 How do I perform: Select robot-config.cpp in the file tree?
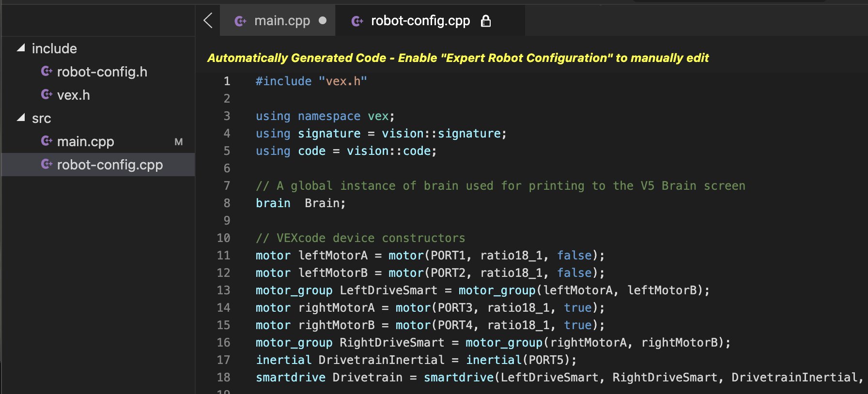98,165
